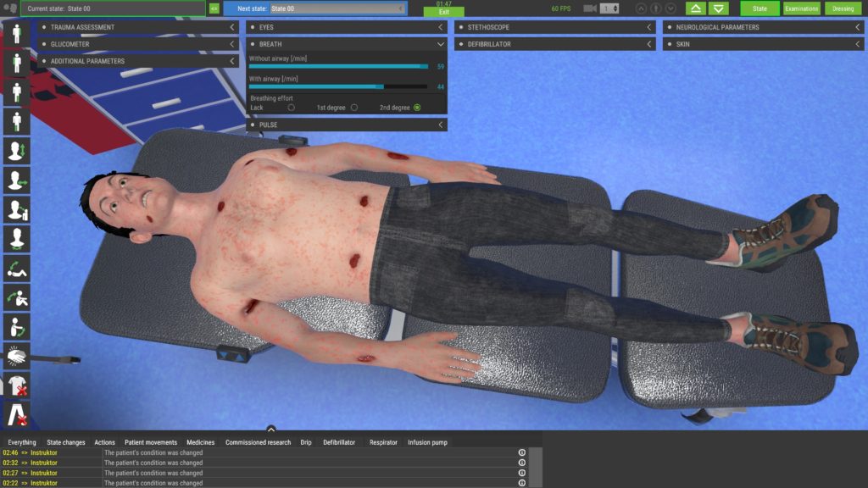Select the recovery position icon in sidebar
The width and height of the screenshot is (868, 488).
tap(15, 269)
